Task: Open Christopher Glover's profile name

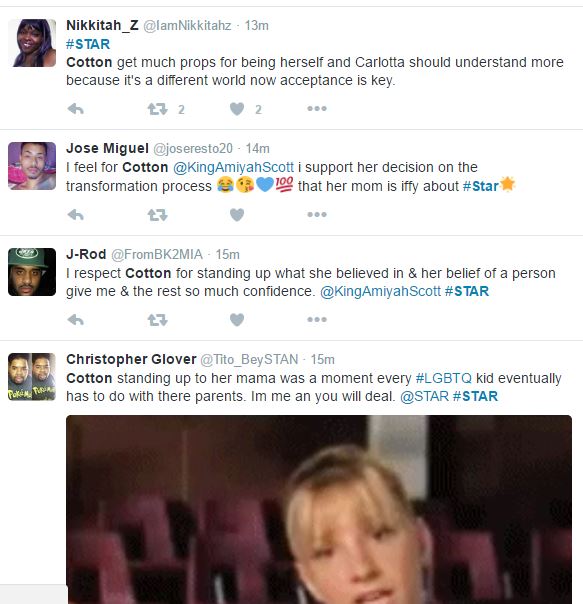Action: [x=131, y=359]
